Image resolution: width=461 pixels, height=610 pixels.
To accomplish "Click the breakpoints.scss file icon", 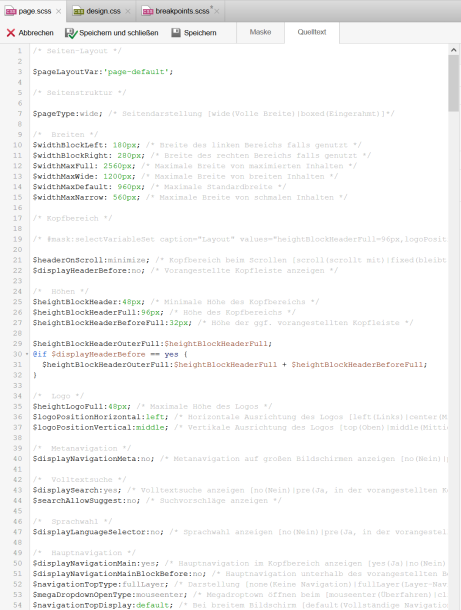I will (x=148, y=11).
